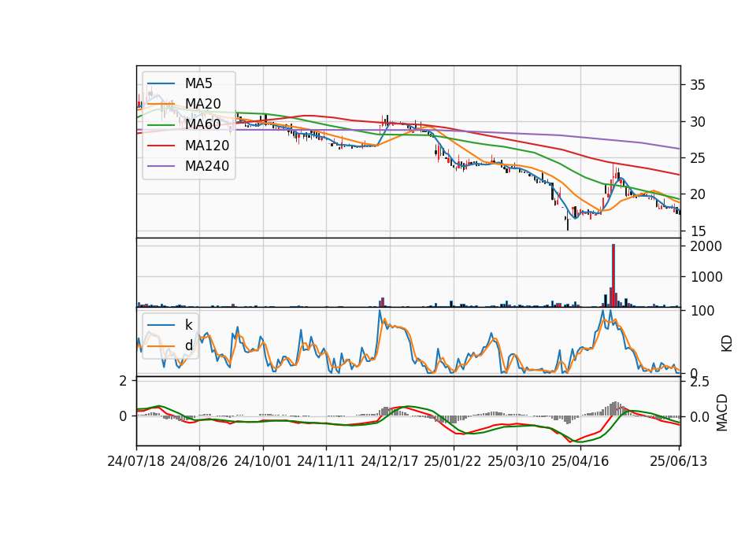Click the tallest volume bar spike

click(613, 275)
